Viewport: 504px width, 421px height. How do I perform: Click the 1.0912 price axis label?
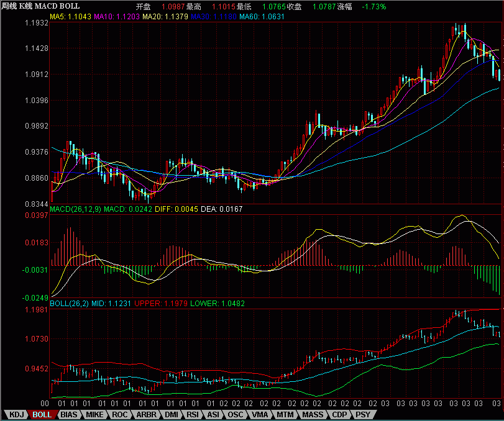click(37, 75)
